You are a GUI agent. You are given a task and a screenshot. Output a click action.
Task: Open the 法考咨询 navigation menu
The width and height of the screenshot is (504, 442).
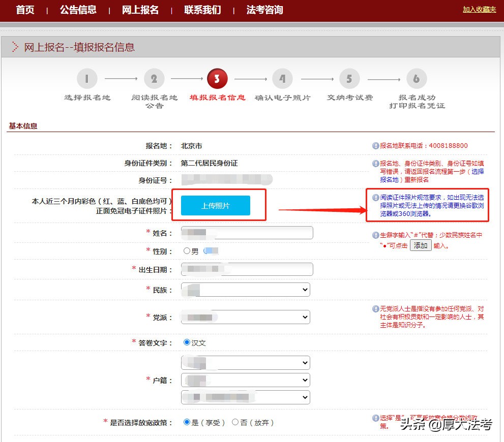click(264, 10)
